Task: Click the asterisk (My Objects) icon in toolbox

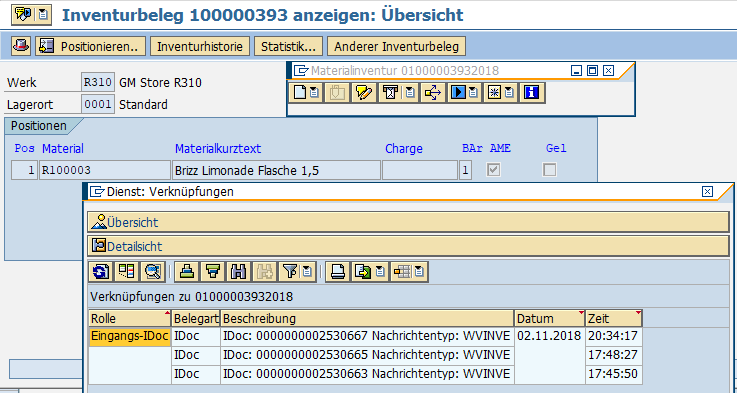Action: [494, 92]
